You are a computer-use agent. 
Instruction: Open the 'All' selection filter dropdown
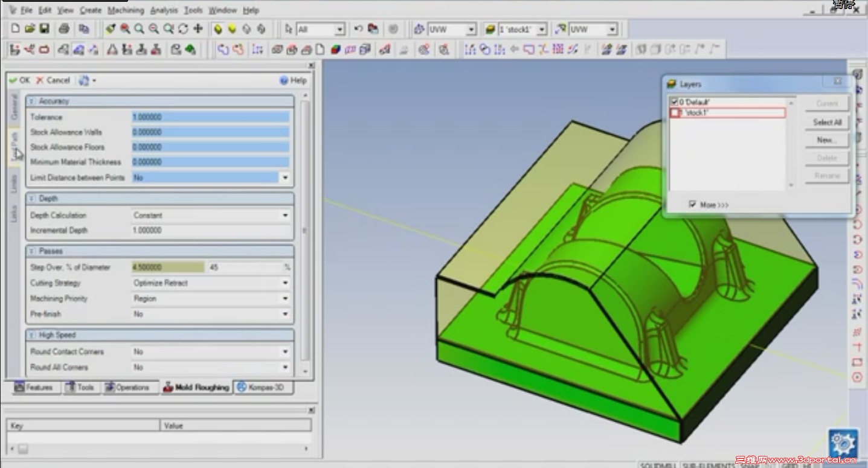pos(339,29)
